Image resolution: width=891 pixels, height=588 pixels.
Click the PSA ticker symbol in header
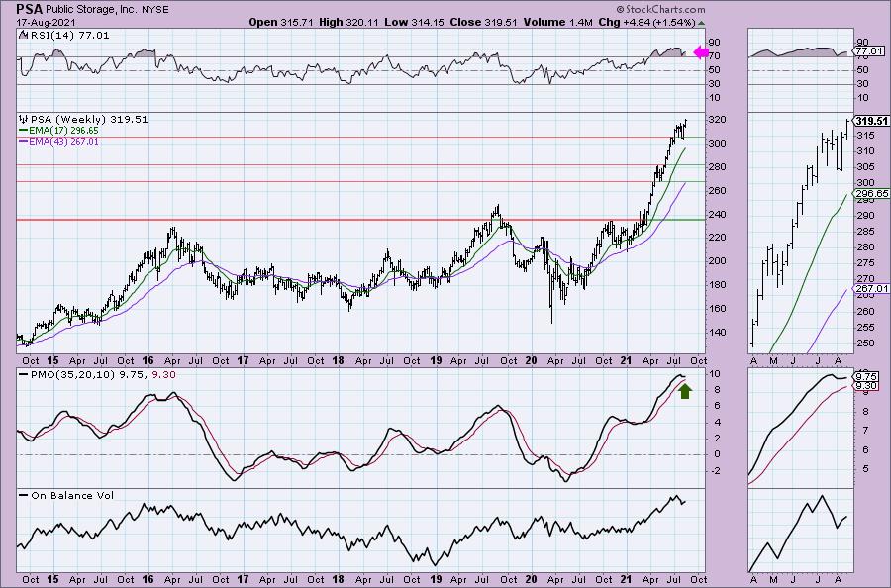(x=30, y=9)
